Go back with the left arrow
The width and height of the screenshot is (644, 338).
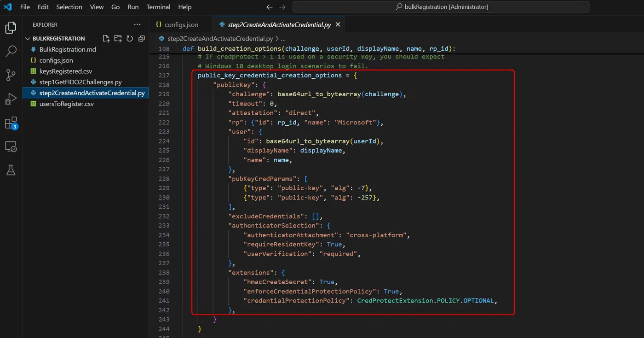click(270, 7)
